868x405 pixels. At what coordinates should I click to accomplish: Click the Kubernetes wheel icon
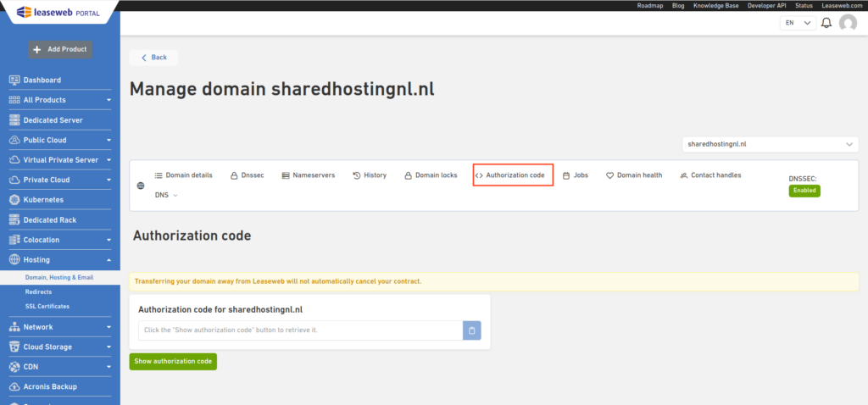coord(14,200)
